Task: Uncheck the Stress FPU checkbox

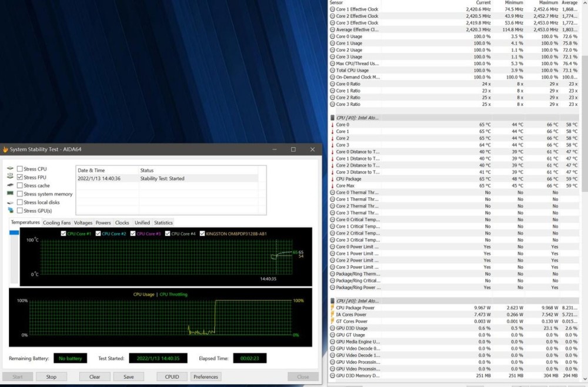Action: [x=20, y=177]
